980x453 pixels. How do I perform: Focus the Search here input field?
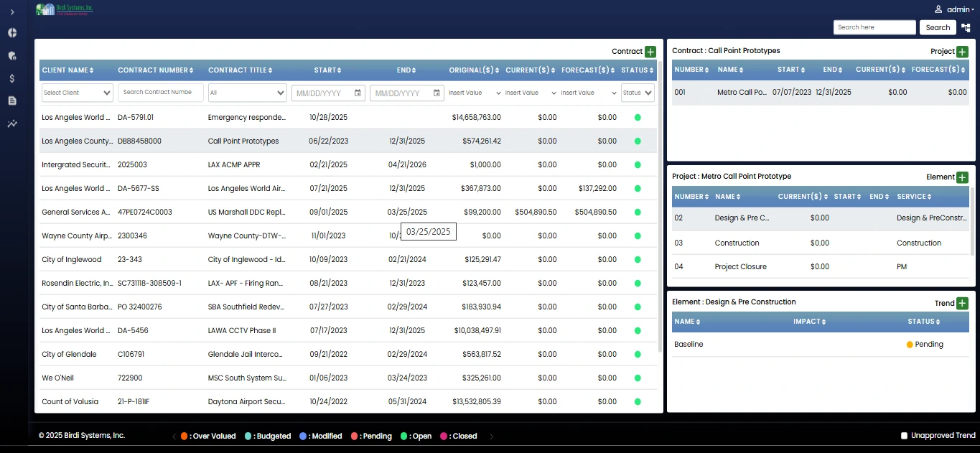[874, 27]
